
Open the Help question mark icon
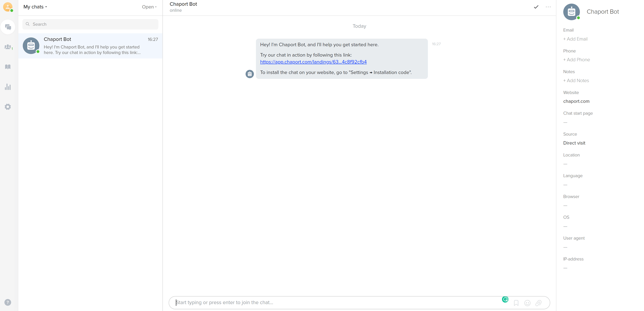8,302
